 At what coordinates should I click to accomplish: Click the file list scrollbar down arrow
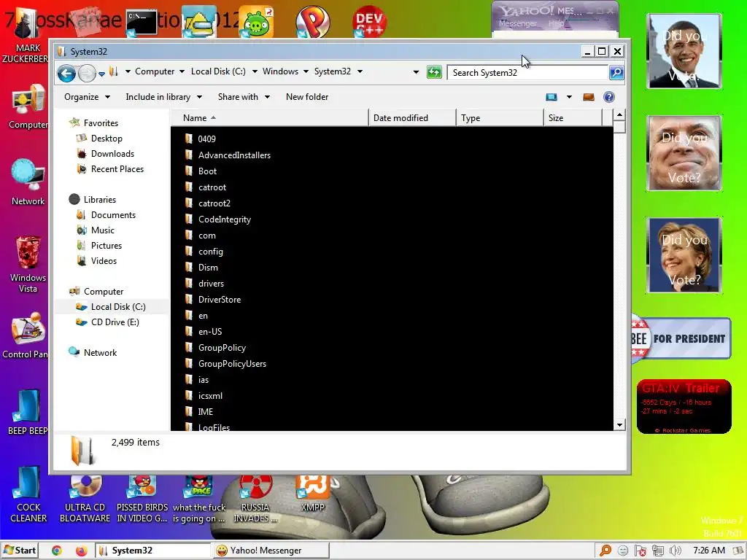coord(619,425)
